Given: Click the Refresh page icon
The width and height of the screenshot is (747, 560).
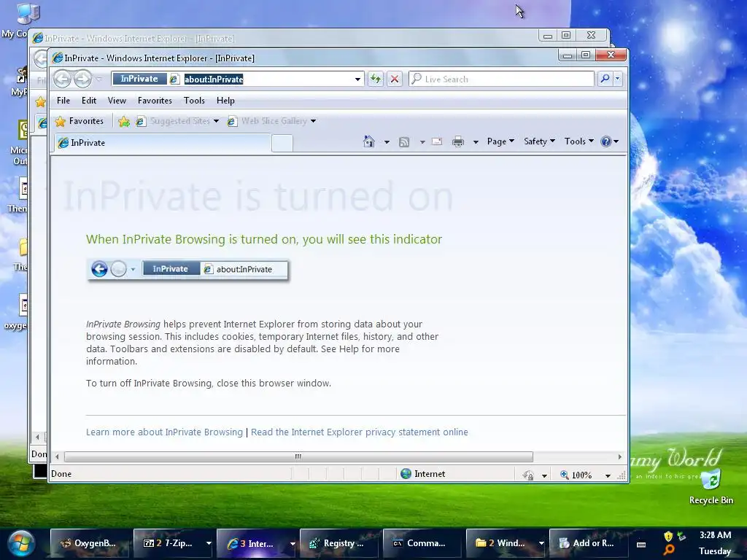Looking at the screenshot, I should (376, 79).
